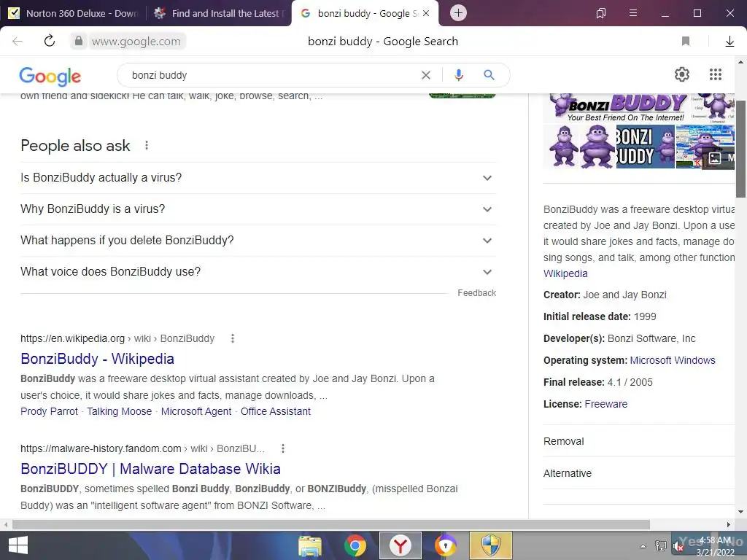Expand 'What happens if you delete BonziBuddy?'

pyautogui.click(x=258, y=241)
